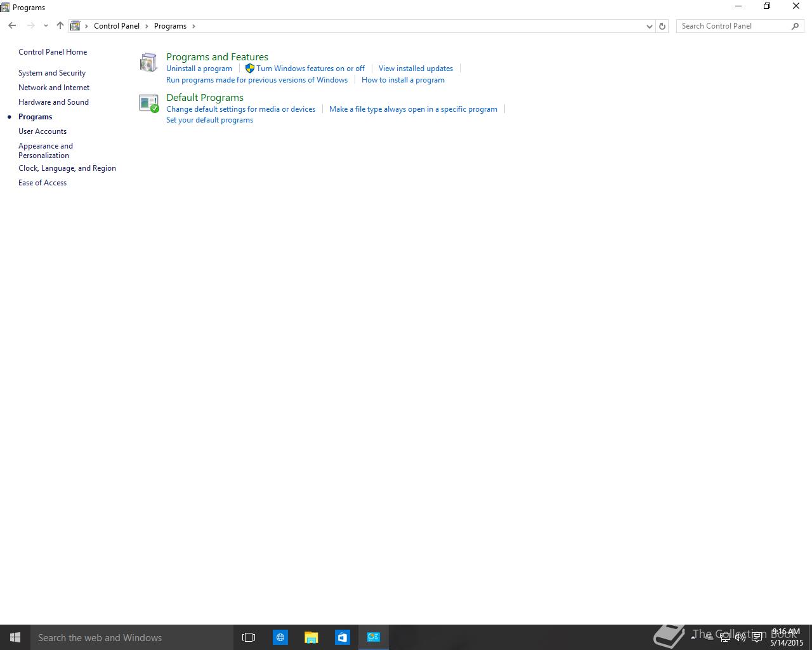Viewport: 812px width, 650px height.
Task: Open the Store from the taskbar
Action: tap(342, 637)
